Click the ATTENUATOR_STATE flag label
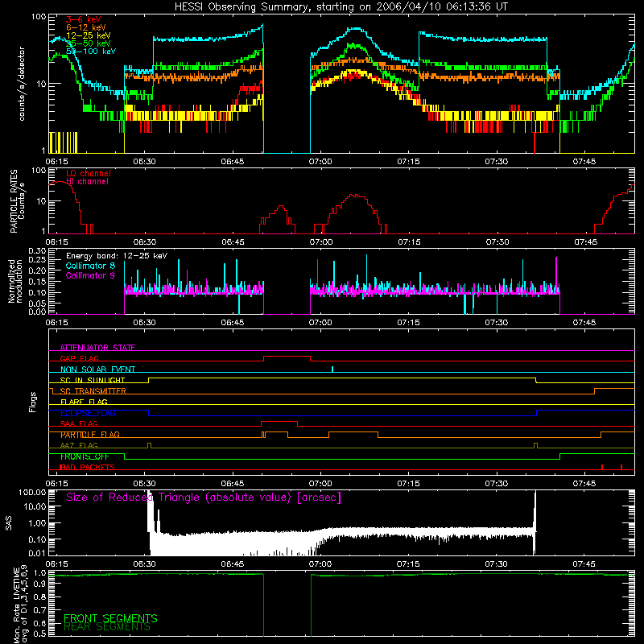644x644 pixels. point(97,348)
